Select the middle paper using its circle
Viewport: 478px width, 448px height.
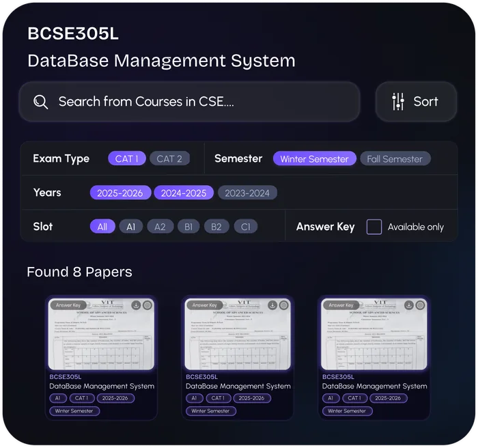click(284, 305)
